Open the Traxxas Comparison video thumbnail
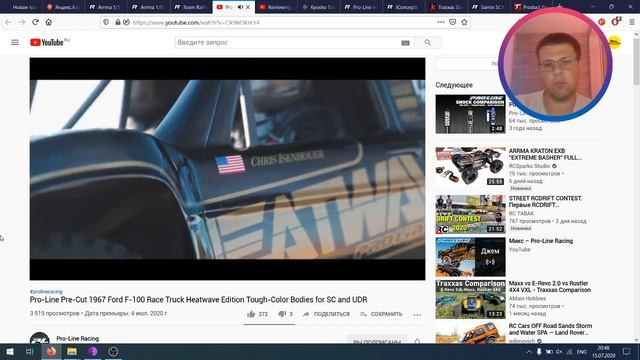 point(470,299)
